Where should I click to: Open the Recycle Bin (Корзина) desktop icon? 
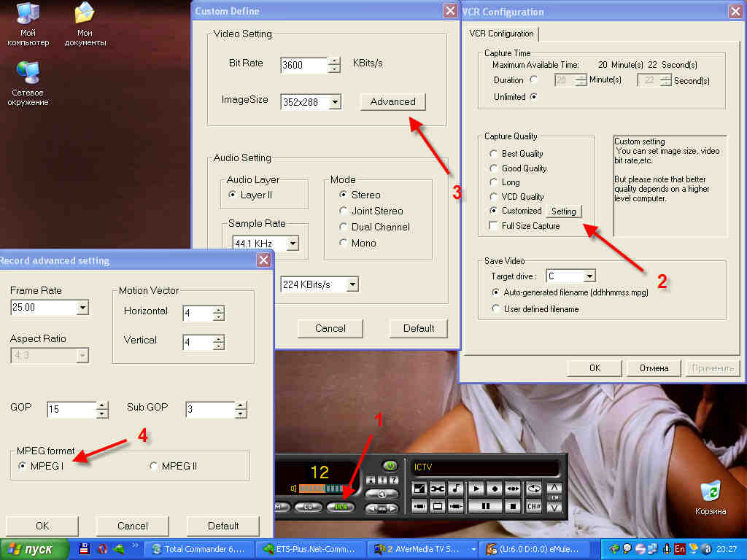click(710, 491)
